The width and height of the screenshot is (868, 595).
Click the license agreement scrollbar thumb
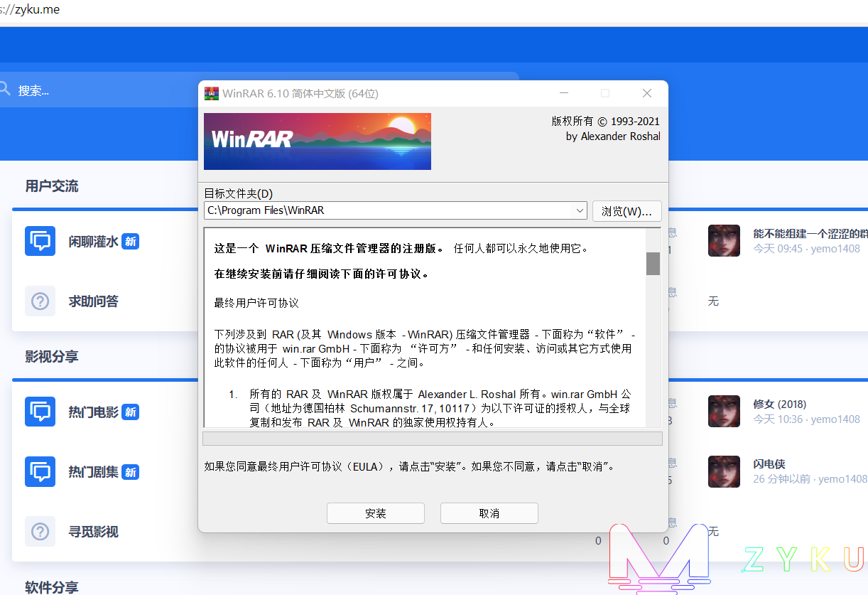(653, 263)
